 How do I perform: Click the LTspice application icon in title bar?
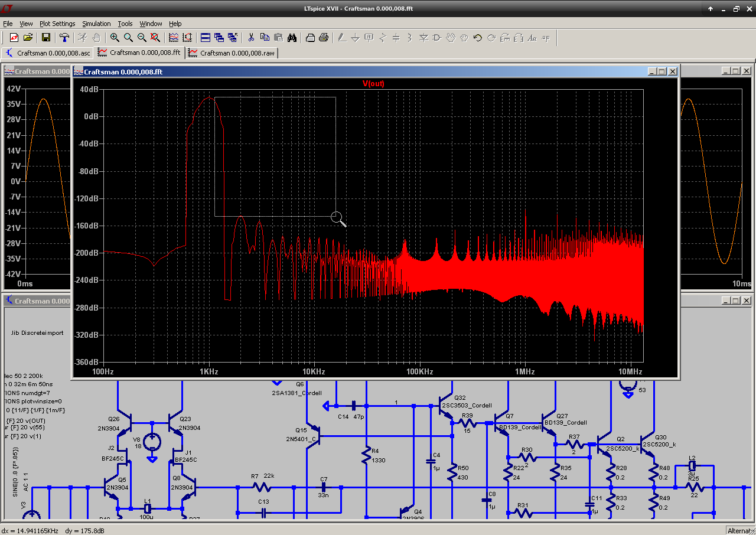point(8,9)
